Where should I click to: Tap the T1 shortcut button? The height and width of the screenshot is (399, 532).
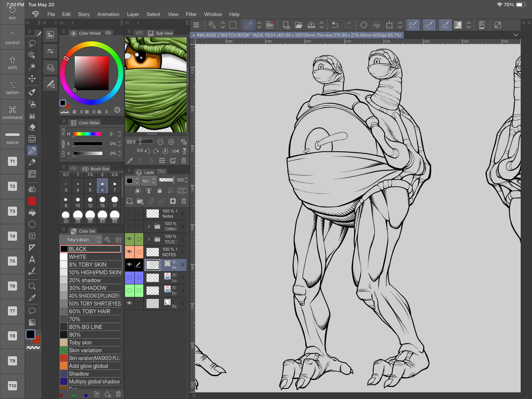click(x=12, y=161)
